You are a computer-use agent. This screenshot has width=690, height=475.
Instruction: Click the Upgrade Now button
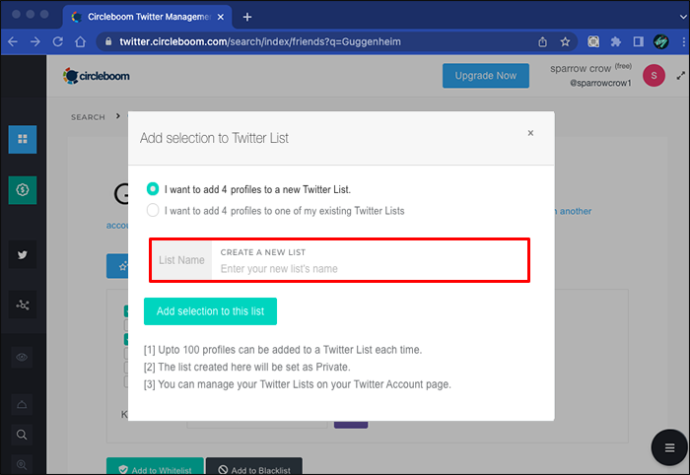pyautogui.click(x=486, y=76)
